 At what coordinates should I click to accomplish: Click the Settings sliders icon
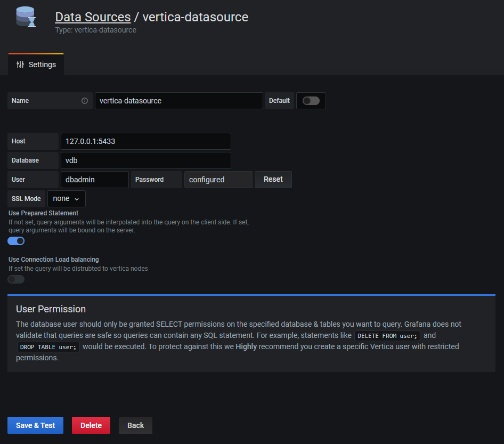pyautogui.click(x=20, y=64)
